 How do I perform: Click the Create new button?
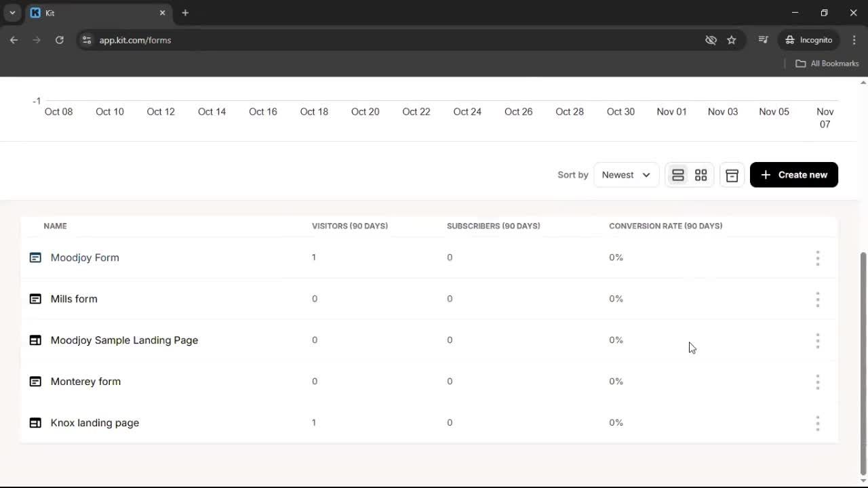[793, 175]
